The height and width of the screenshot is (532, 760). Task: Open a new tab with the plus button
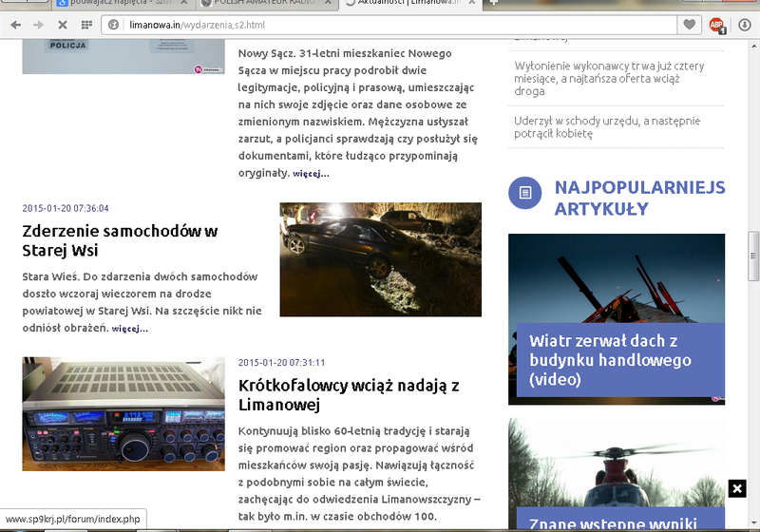point(493,3)
